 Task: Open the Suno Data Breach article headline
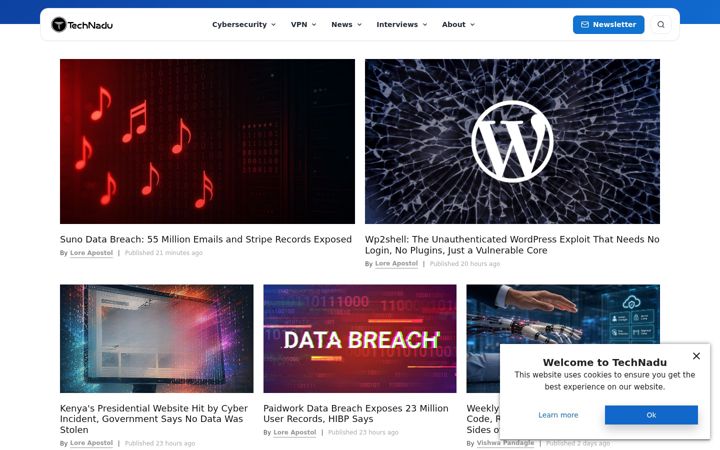206,239
